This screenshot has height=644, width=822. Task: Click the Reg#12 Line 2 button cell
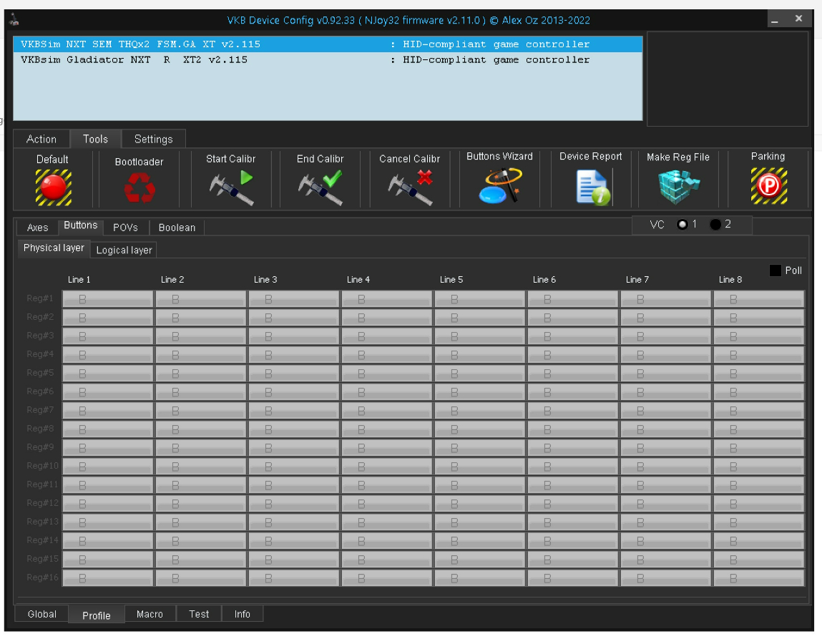(201, 504)
